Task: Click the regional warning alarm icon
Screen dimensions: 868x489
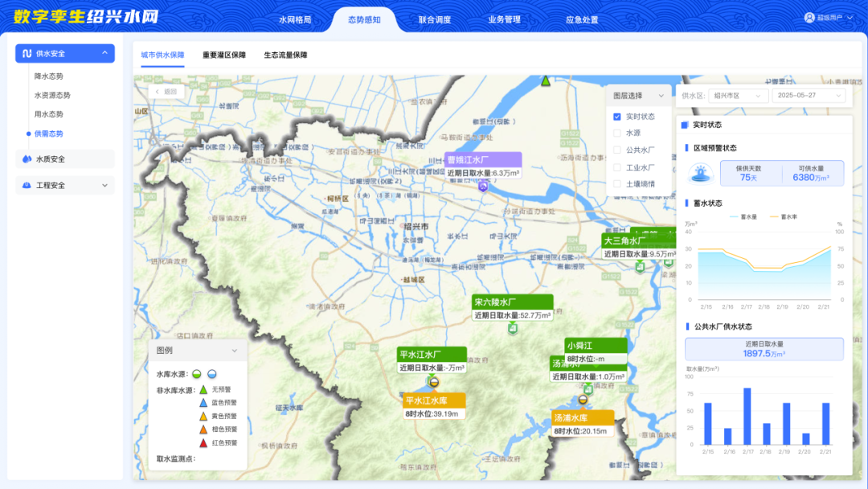Action: [x=701, y=174]
